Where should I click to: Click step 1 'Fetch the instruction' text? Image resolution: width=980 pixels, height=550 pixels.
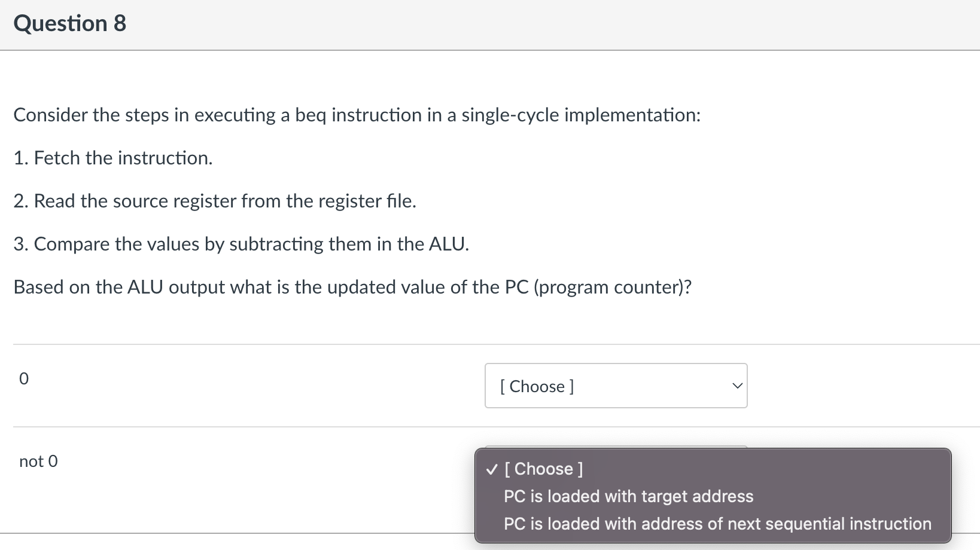[112, 158]
